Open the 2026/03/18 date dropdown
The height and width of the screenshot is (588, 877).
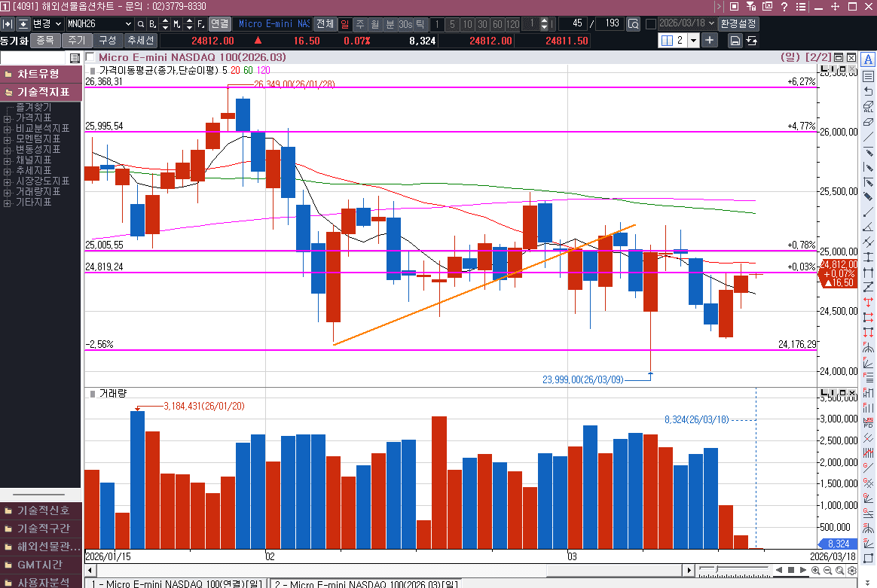(x=712, y=23)
